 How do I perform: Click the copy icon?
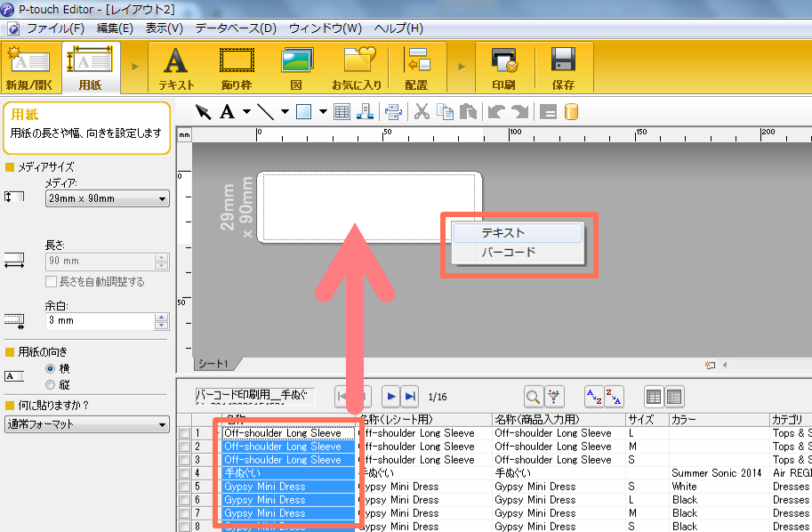pos(445,112)
